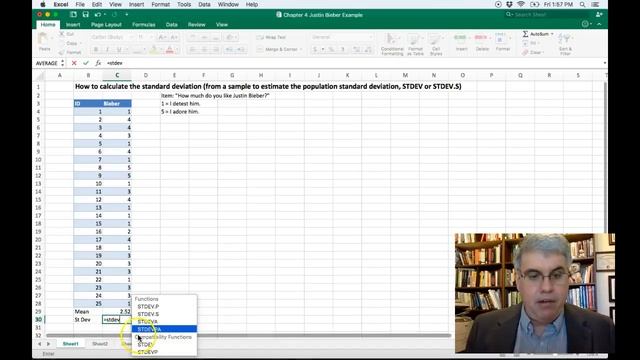This screenshot has height=360, width=640.
Task: Switch to Sheet1 tab
Action: [x=70, y=344]
